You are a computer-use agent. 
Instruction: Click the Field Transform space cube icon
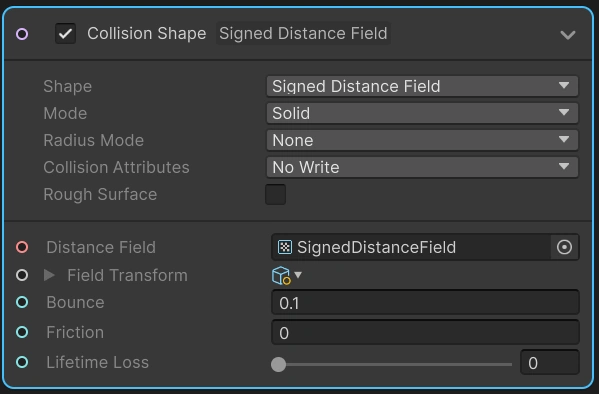[281, 275]
